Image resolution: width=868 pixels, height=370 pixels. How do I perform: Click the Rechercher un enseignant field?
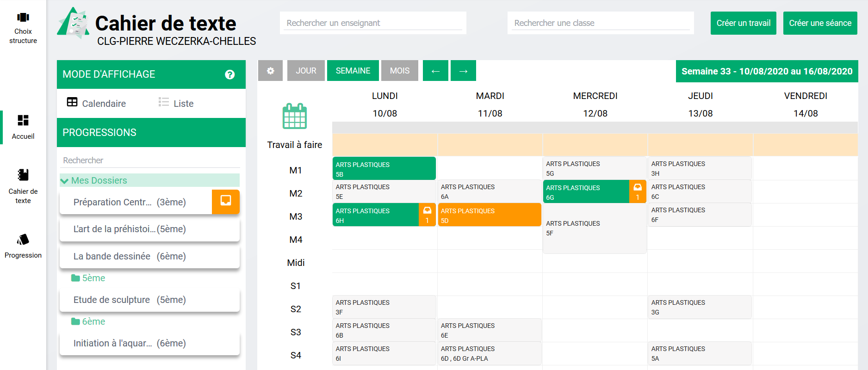pyautogui.click(x=373, y=23)
